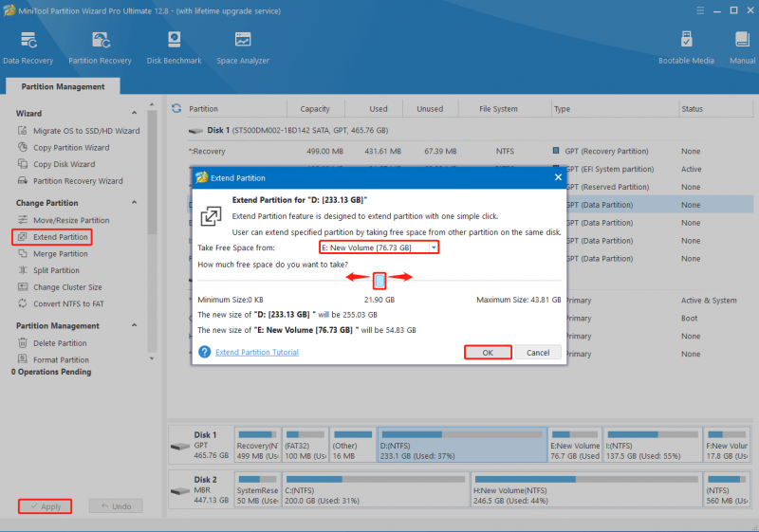This screenshot has width=759, height=532.
Task: Select (Other) 16 MB block
Action: point(352,445)
